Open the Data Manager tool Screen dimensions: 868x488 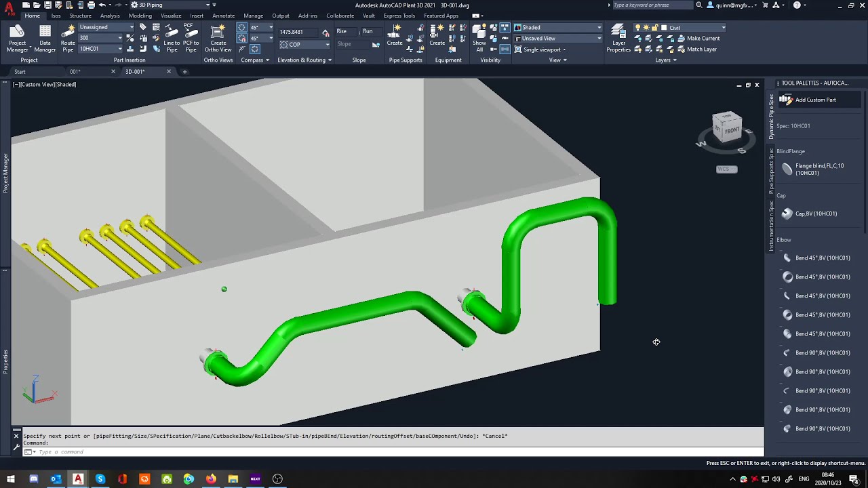(x=45, y=39)
